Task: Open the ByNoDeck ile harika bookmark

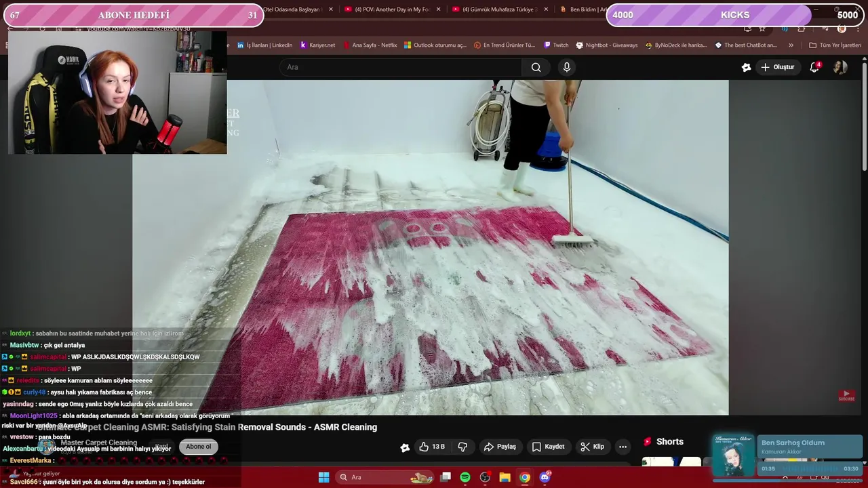Action: 676,45
